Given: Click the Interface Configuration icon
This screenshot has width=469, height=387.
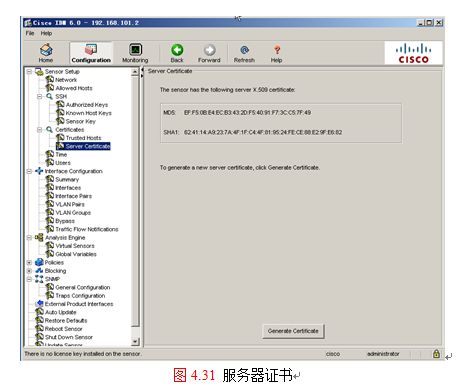Looking at the screenshot, I should pyautogui.click(x=39, y=171).
